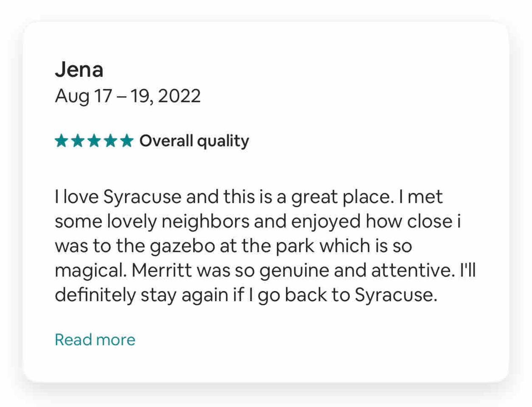The width and height of the screenshot is (532, 407).
Task: Click the reviewer name Jena
Action: click(79, 70)
